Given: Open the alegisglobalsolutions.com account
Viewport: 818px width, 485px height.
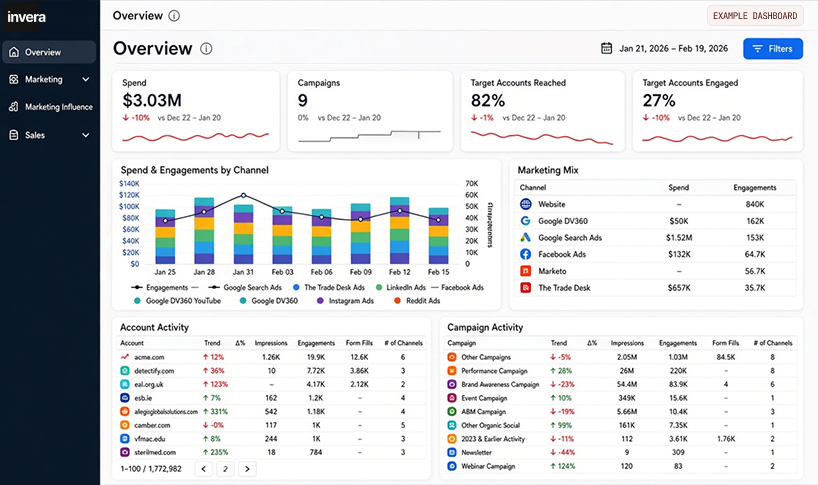Looking at the screenshot, I should click(166, 411).
